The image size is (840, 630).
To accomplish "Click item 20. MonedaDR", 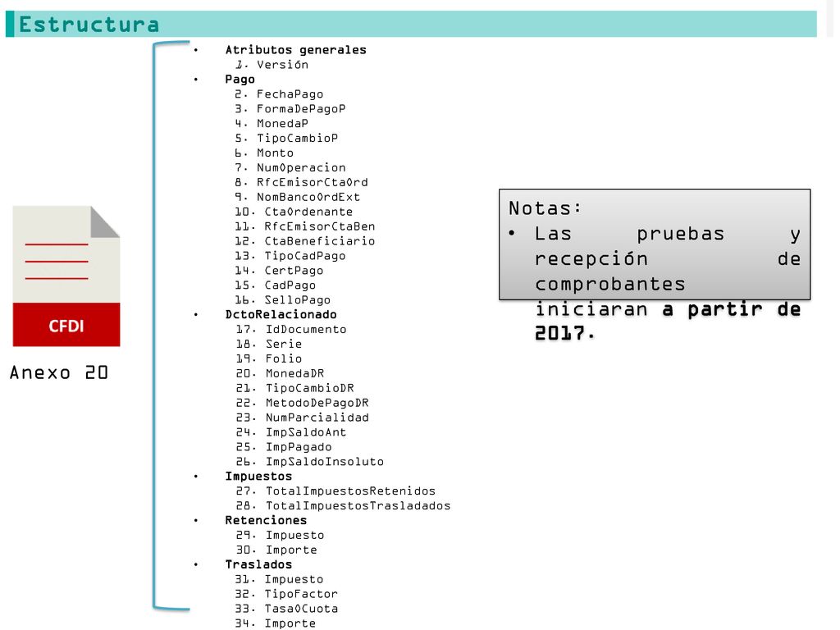I will 281,373.
